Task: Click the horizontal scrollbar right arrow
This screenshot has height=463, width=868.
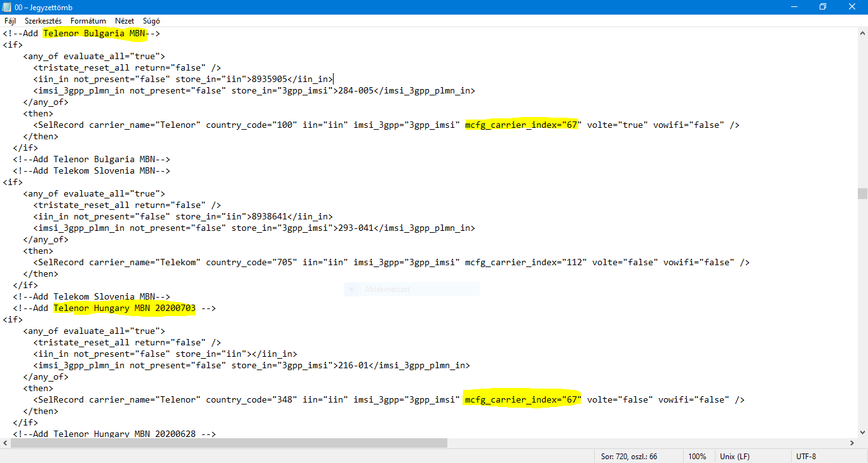Action: tap(851, 443)
